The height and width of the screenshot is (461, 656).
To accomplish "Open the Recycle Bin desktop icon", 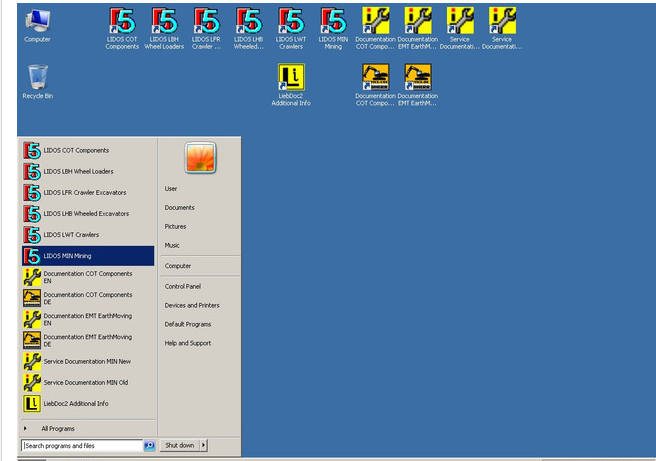I will [38, 82].
